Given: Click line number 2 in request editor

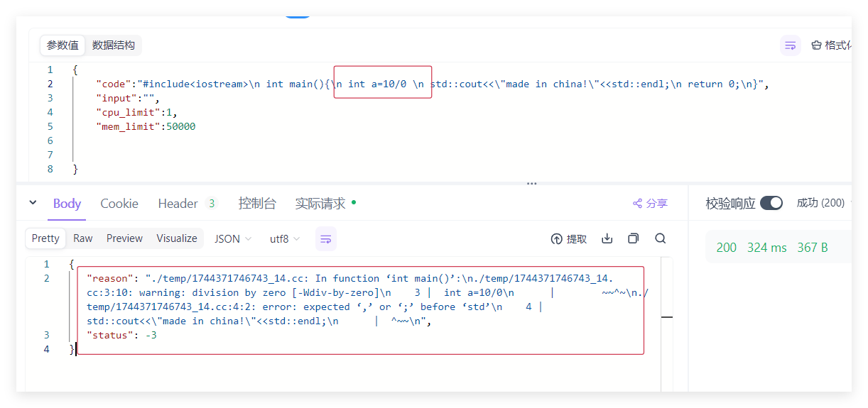Looking at the screenshot, I should [x=50, y=84].
